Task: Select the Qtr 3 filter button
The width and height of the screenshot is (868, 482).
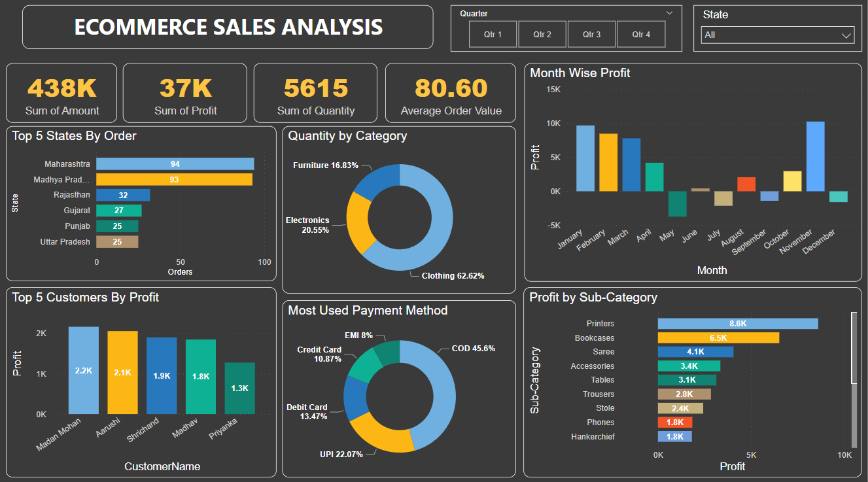Action: 591,34
